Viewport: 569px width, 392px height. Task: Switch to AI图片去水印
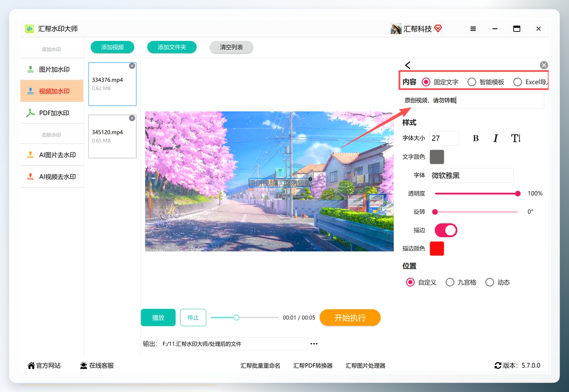(52, 155)
